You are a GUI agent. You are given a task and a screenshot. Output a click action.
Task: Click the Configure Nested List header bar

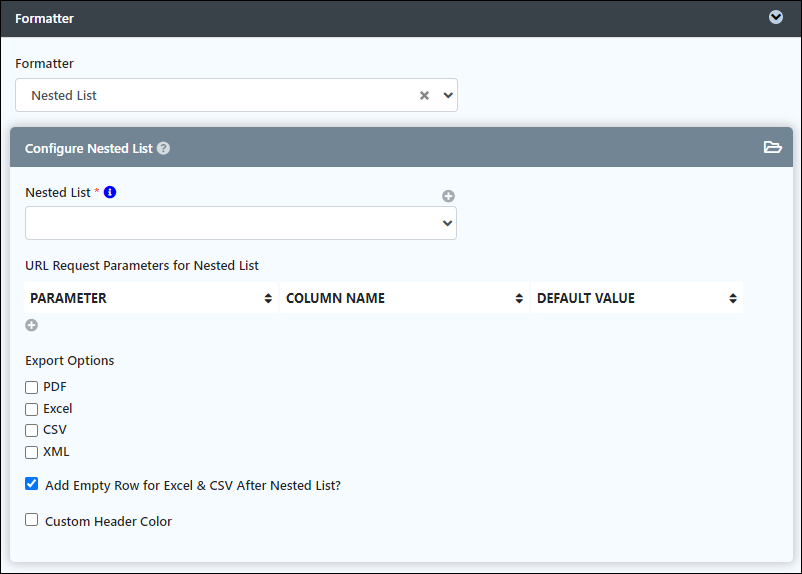coord(402,147)
